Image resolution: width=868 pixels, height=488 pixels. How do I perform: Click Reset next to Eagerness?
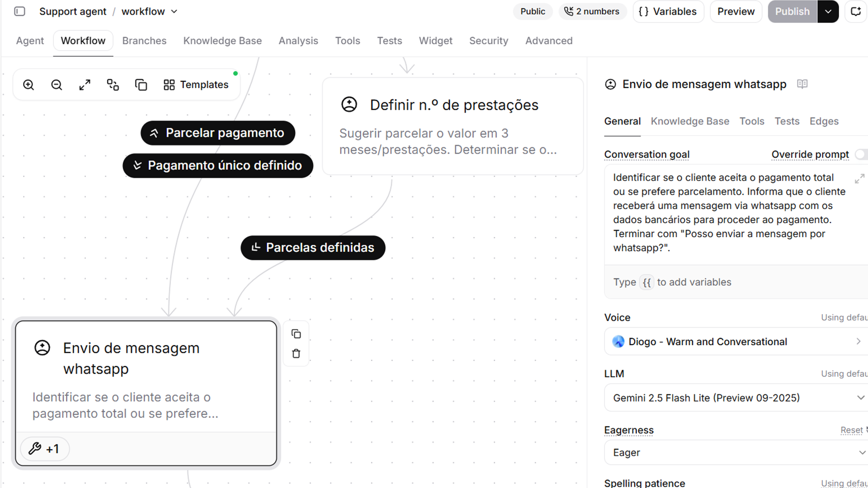click(852, 430)
